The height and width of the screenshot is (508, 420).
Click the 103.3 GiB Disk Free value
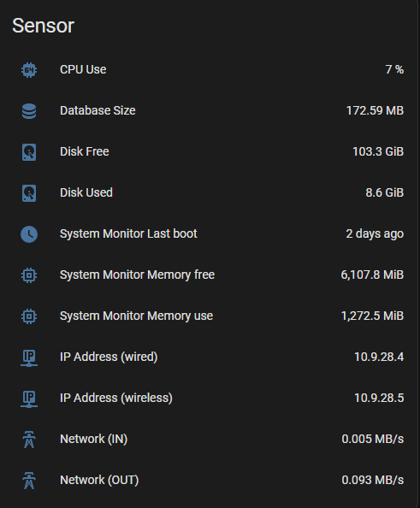pyautogui.click(x=378, y=151)
